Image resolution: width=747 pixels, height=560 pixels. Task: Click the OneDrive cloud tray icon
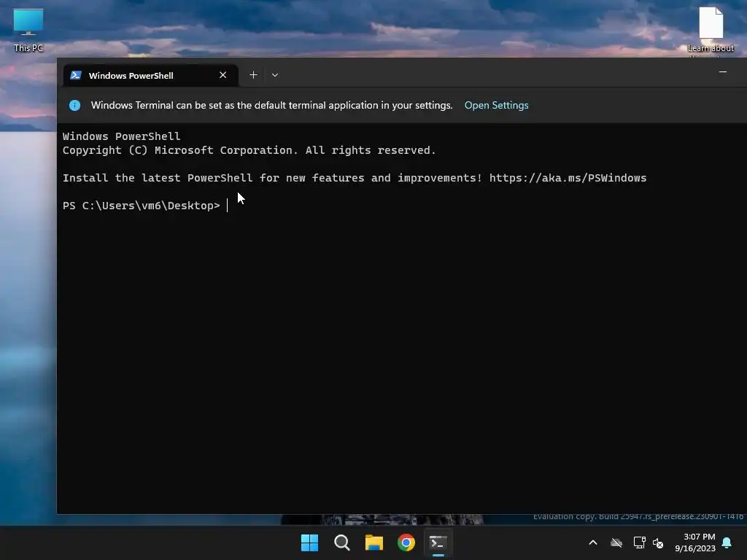pos(616,542)
